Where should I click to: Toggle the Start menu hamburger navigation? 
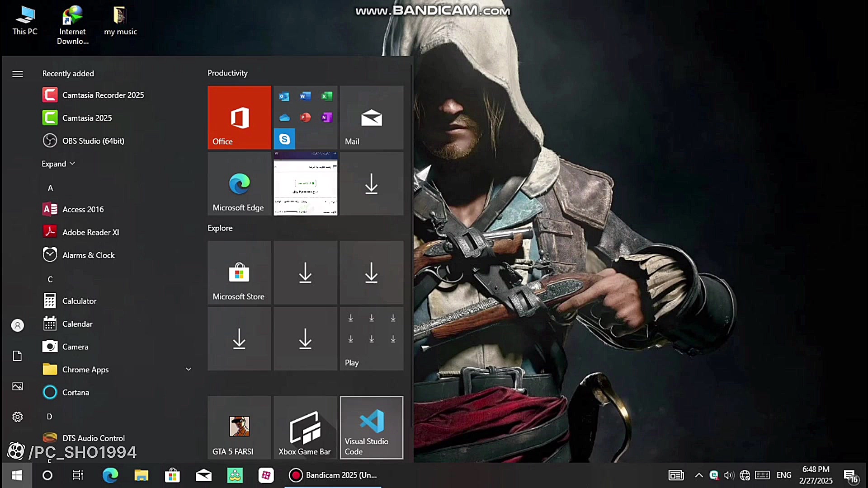(18, 74)
